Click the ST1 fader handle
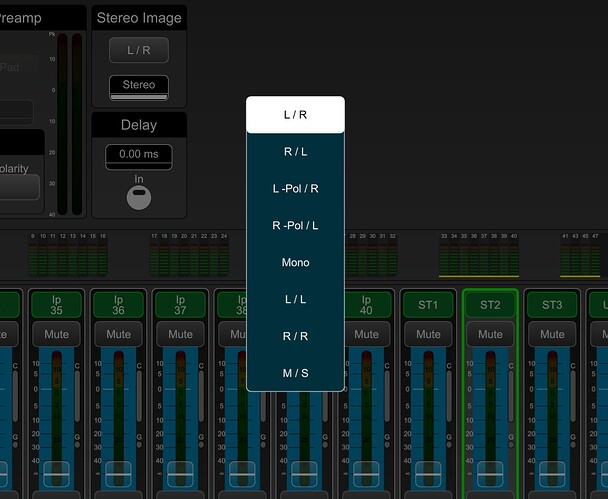608x499 pixels. (428, 474)
